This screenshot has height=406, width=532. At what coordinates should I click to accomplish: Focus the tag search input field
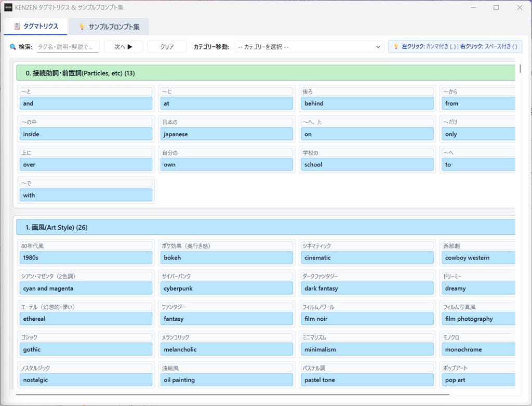[68, 47]
